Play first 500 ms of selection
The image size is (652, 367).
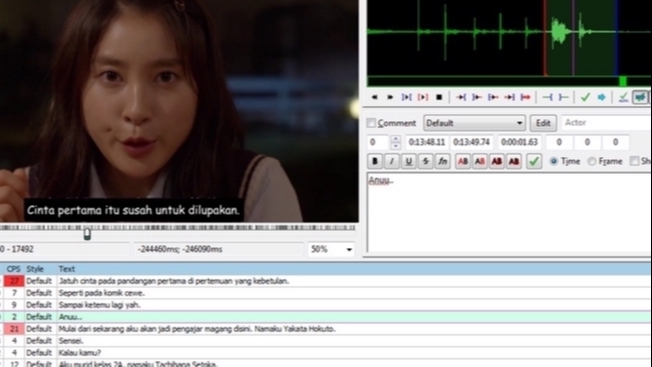coord(493,97)
